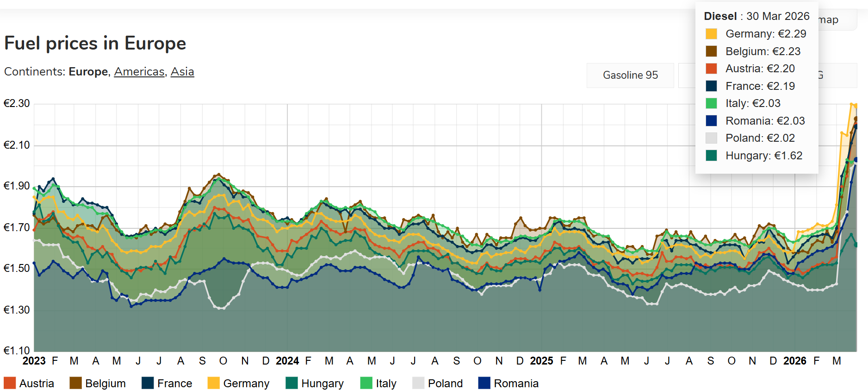Viewport: 868px width, 390px height.
Task: Open the Americas continent link
Action: tap(139, 72)
